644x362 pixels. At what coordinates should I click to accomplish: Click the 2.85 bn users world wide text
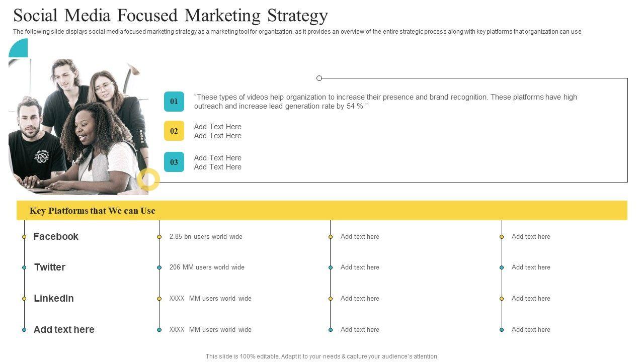(x=206, y=237)
